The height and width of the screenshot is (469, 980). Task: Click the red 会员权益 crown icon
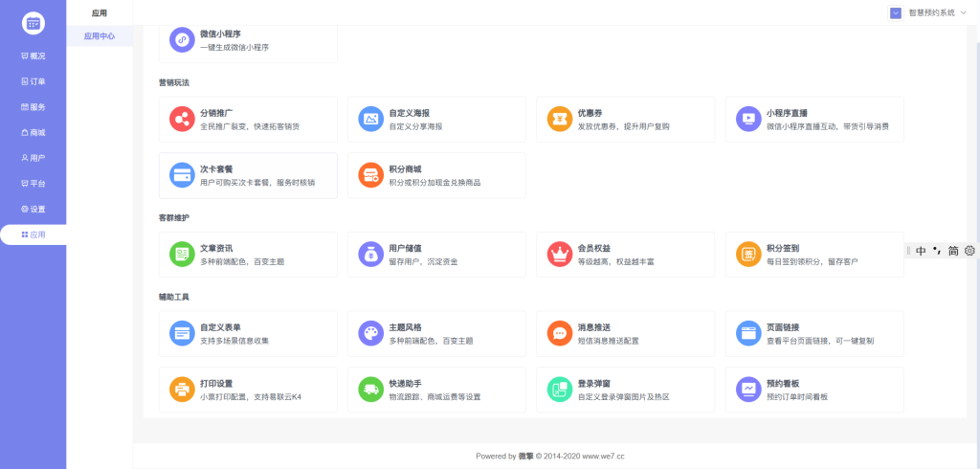pyautogui.click(x=560, y=254)
